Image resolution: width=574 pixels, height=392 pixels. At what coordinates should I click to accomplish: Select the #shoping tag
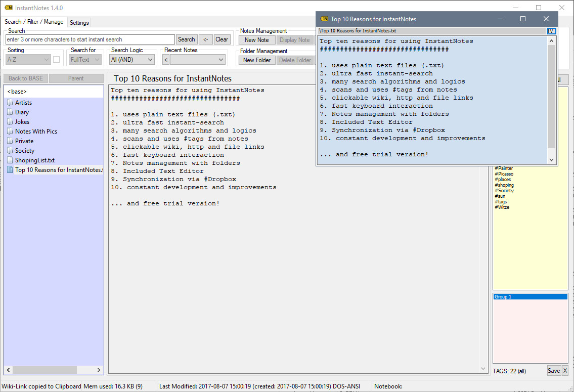(x=504, y=185)
